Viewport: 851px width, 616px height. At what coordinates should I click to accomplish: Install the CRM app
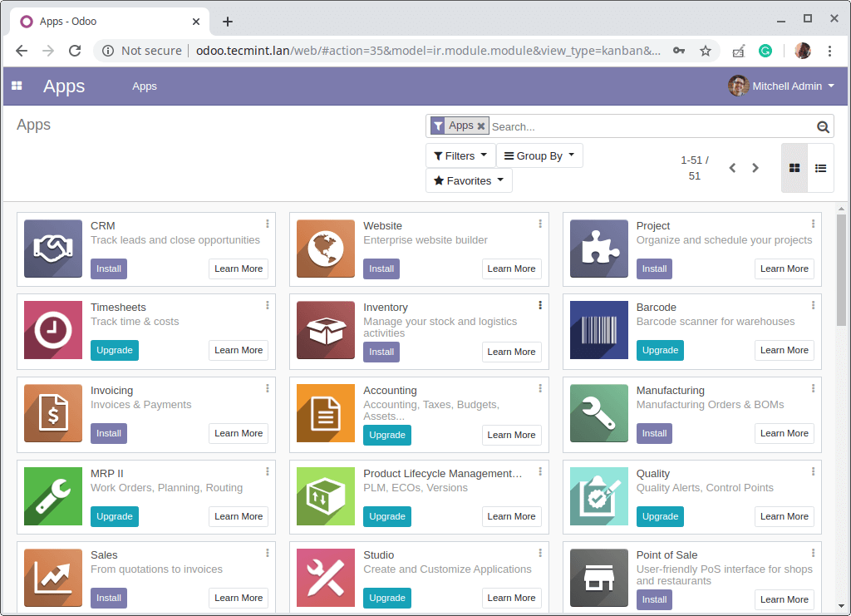(109, 269)
